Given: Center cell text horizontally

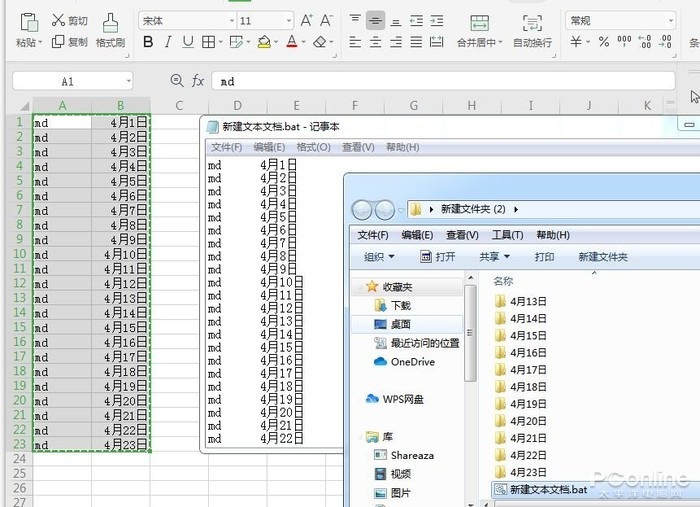Looking at the screenshot, I should [375, 42].
